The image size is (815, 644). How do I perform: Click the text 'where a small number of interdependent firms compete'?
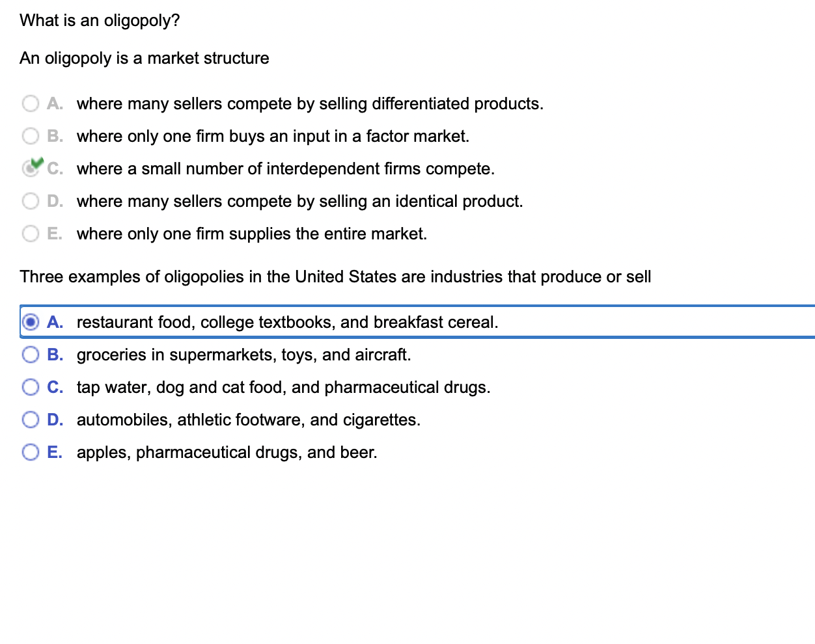point(285,168)
